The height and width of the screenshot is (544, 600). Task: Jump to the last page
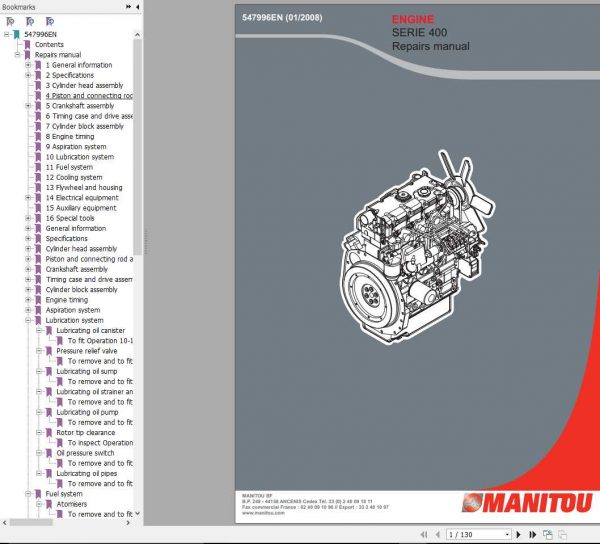[x=532, y=534]
